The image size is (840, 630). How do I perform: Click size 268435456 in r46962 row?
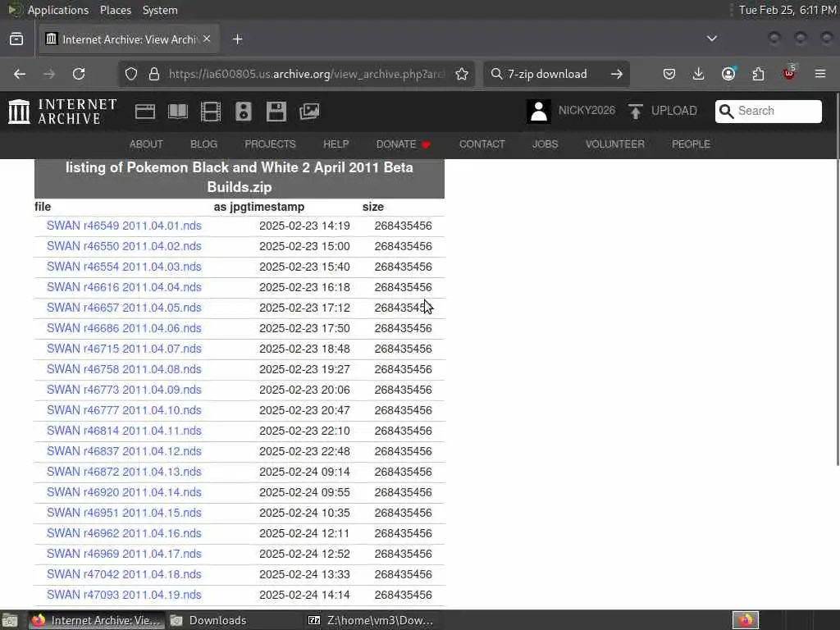click(x=403, y=533)
